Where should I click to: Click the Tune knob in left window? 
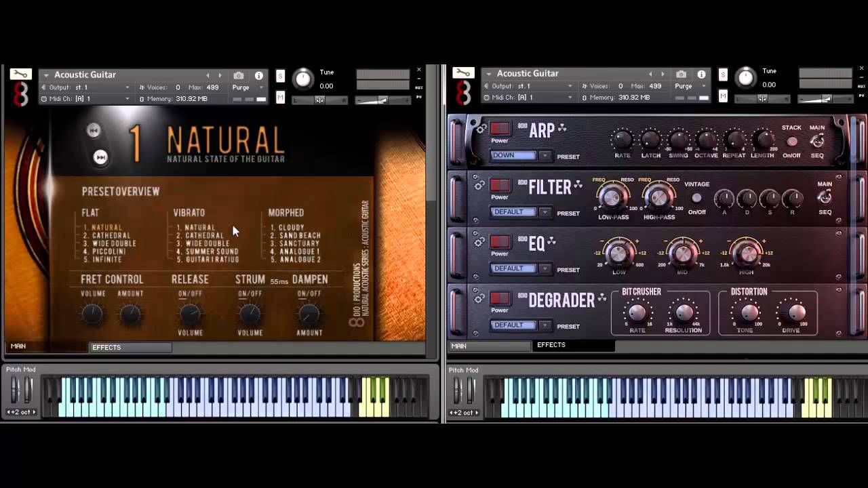point(303,80)
